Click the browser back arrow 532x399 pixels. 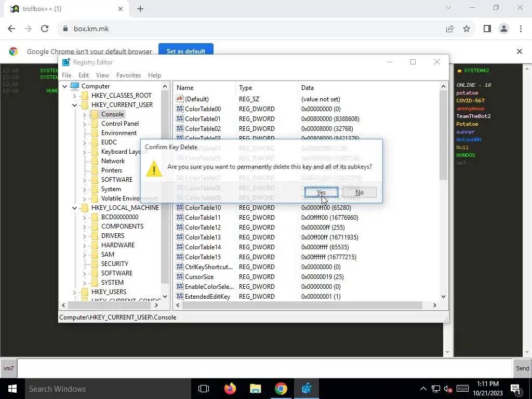coord(11,29)
